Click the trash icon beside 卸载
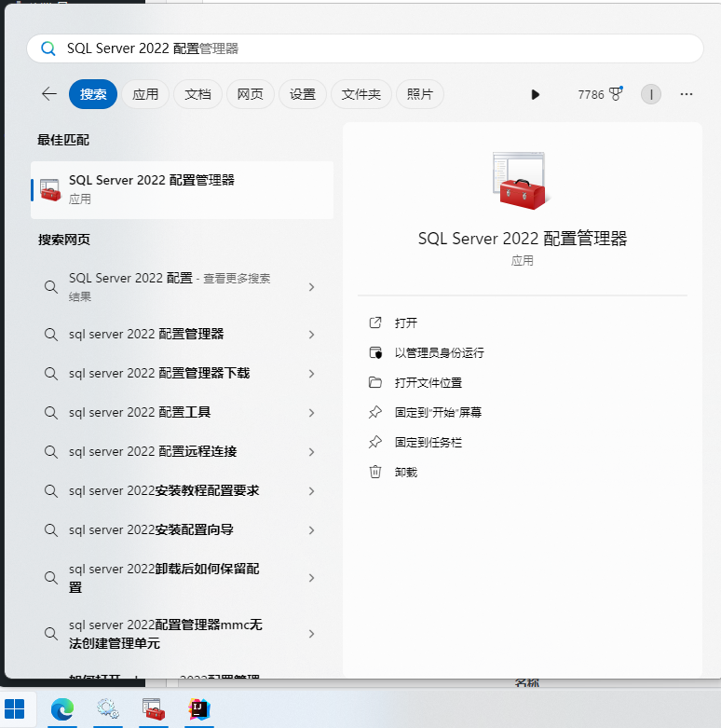The width and height of the screenshot is (721, 728). pyautogui.click(x=374, y=473)
